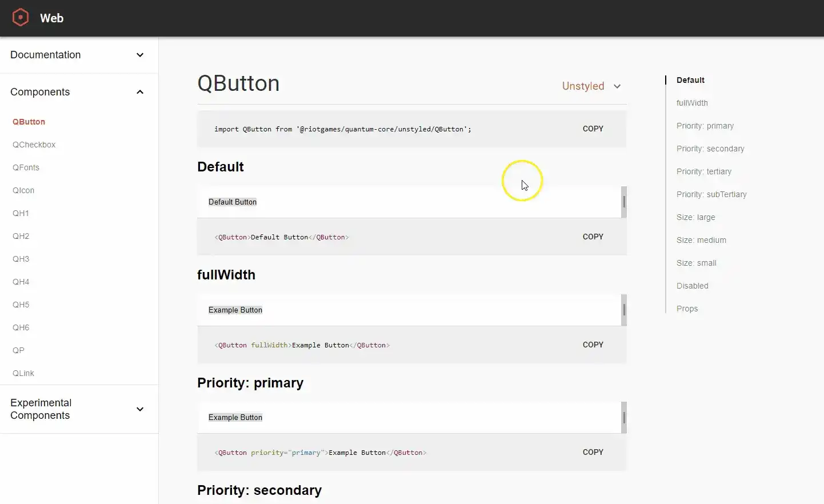Click the Example Button under Priority: primary
Viewport: 824px width, 504px height.
point(235,417)
